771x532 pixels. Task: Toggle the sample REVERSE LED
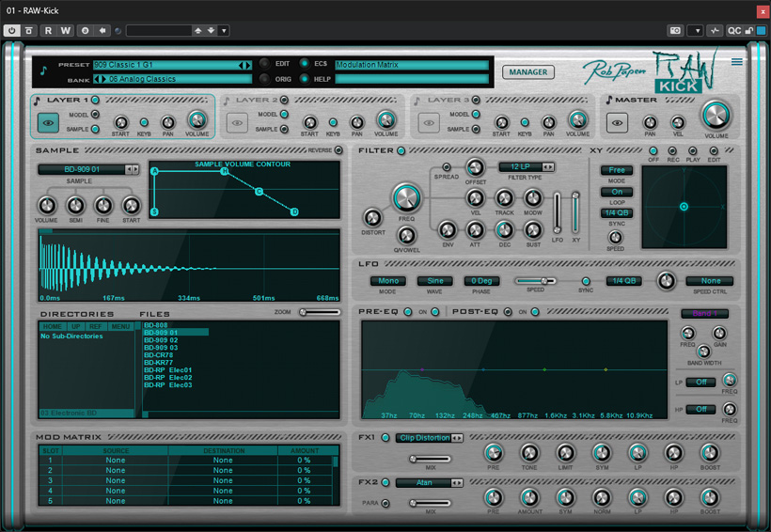point(338,150)
